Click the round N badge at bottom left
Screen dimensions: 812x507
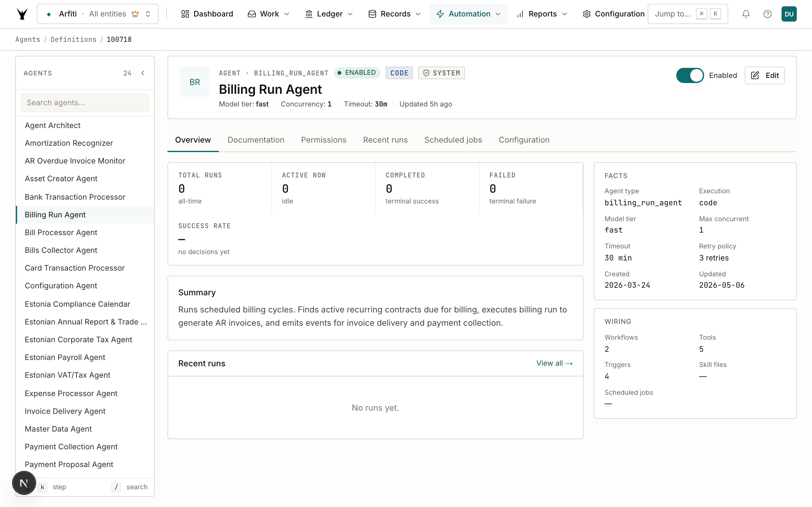pos(24,483)
